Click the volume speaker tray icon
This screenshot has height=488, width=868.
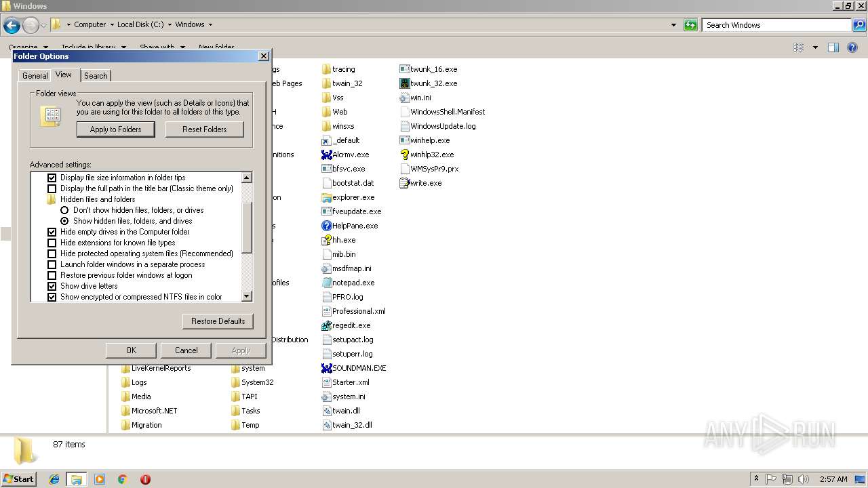click(803, 479)
